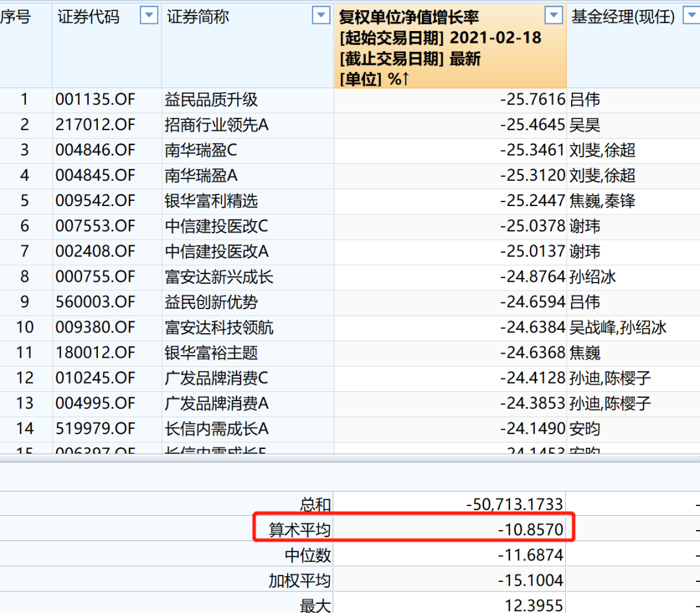This screenshot has width=700, height=613.
Task: Open the 基金经理(现任) column filter dropdown
Action: click(x=692, y=16)
